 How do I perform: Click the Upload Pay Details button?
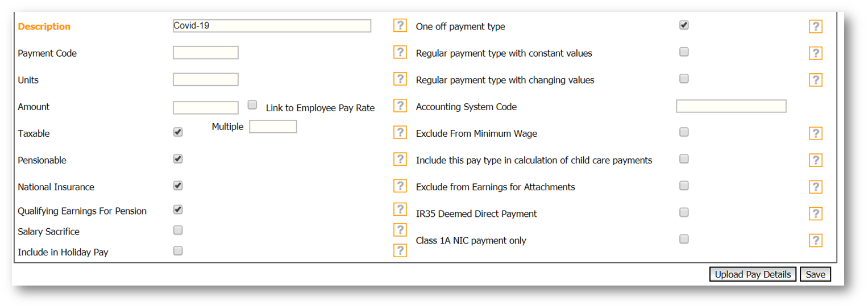click(x=753, y=275)
